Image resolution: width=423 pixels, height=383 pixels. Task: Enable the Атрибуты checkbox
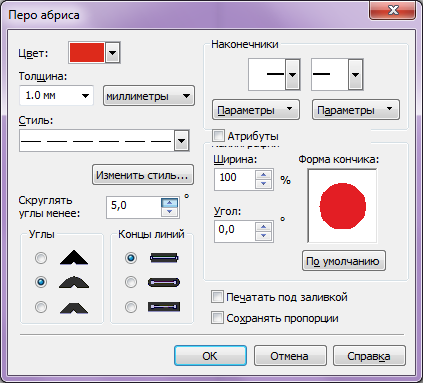coord(218,136)
